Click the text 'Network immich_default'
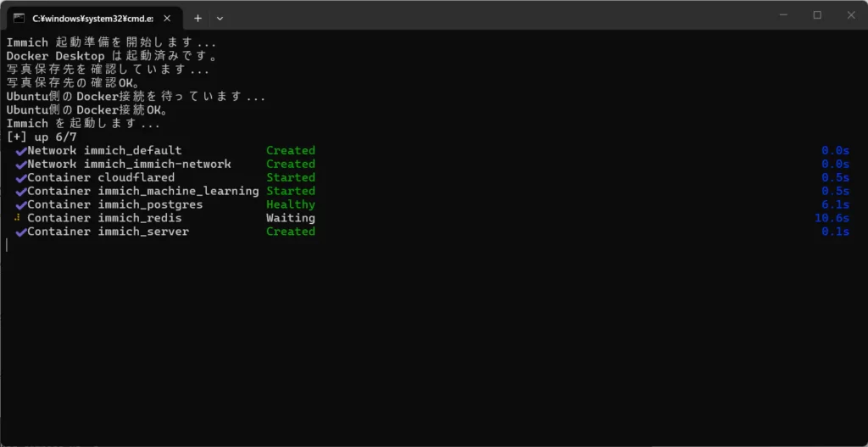 pyautogui.click(x=104, y=151)
